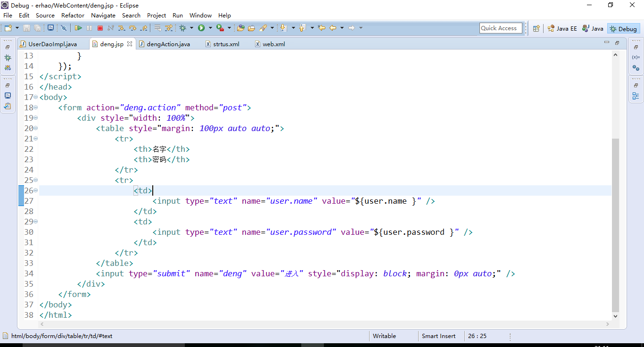Click the Disconnect debug icon

[111, 28]
